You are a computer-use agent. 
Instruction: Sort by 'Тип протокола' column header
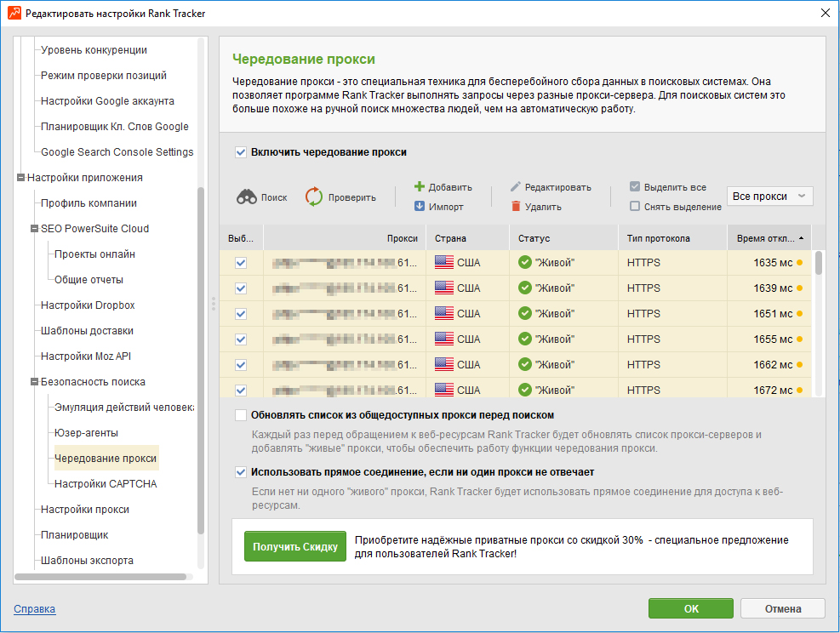(x=673, y=238)
